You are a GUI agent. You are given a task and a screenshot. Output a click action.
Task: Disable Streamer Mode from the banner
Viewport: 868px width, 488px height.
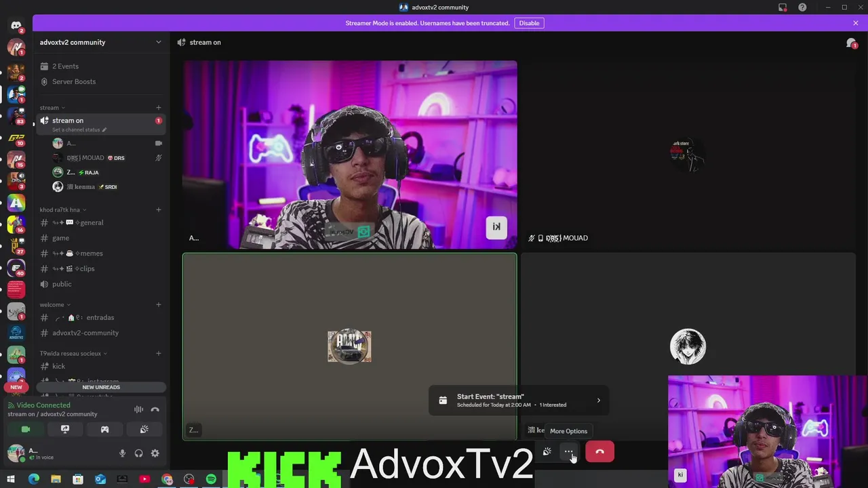(529, 23)
